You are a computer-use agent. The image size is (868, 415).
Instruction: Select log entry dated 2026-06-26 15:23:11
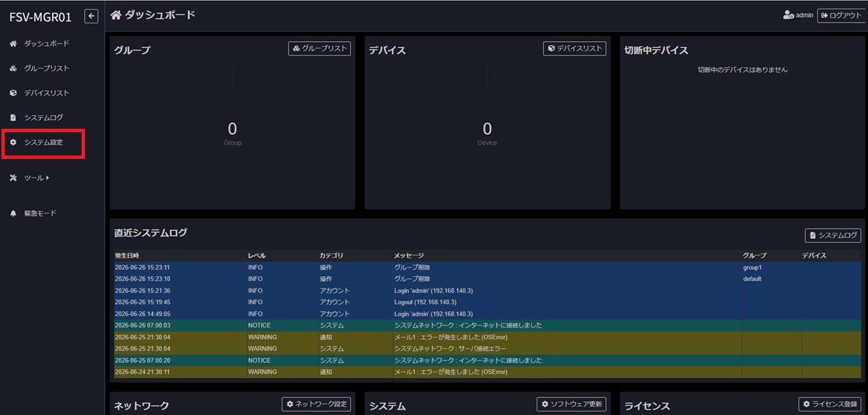pyautogui.click(x=487, y=267)
